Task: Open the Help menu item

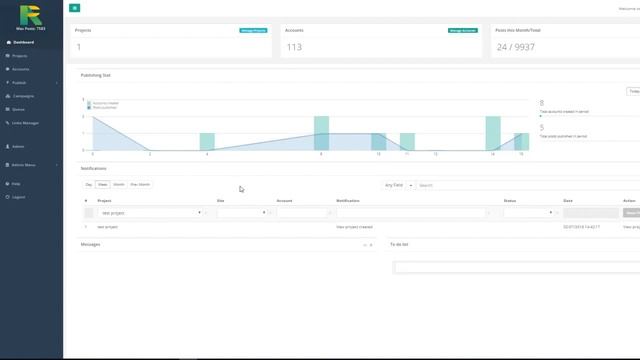Action: coord(16,184)
